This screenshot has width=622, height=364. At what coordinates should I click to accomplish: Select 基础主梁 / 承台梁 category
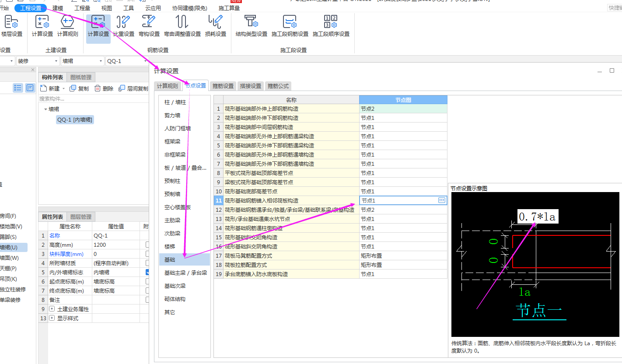point(184,273)
